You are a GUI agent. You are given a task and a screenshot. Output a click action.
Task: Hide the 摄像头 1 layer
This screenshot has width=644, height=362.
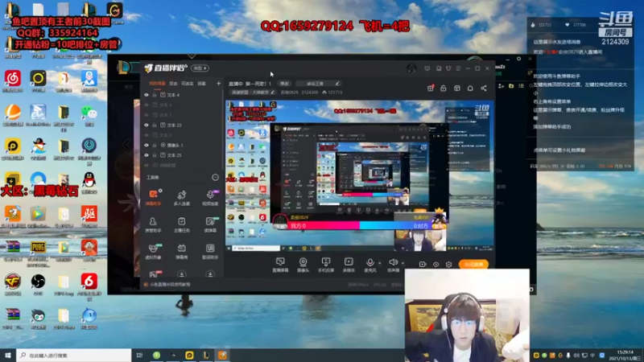tap(147, 146)
